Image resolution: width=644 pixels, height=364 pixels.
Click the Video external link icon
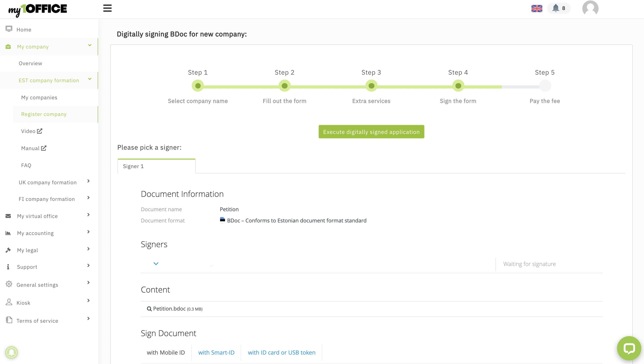(40, 131)
